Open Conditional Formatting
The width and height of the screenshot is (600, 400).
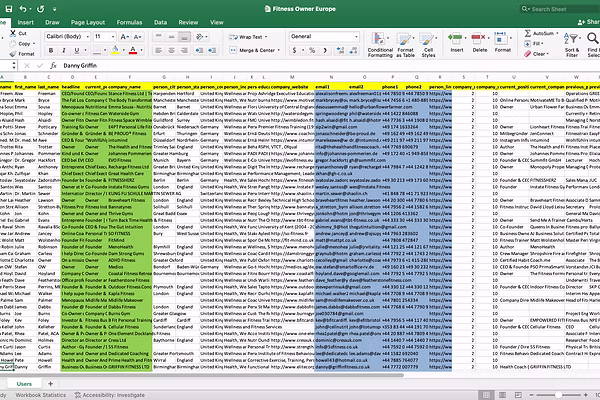click(x=380, y=45)
